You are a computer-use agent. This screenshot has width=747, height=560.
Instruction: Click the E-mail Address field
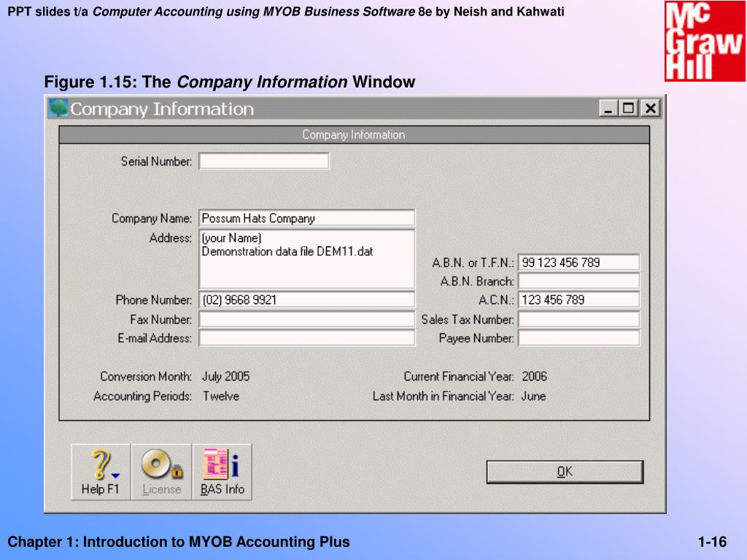(307, 338)
